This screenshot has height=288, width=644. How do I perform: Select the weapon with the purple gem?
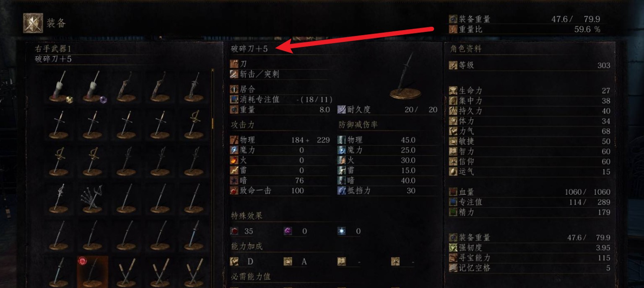(x=93, y=87)
